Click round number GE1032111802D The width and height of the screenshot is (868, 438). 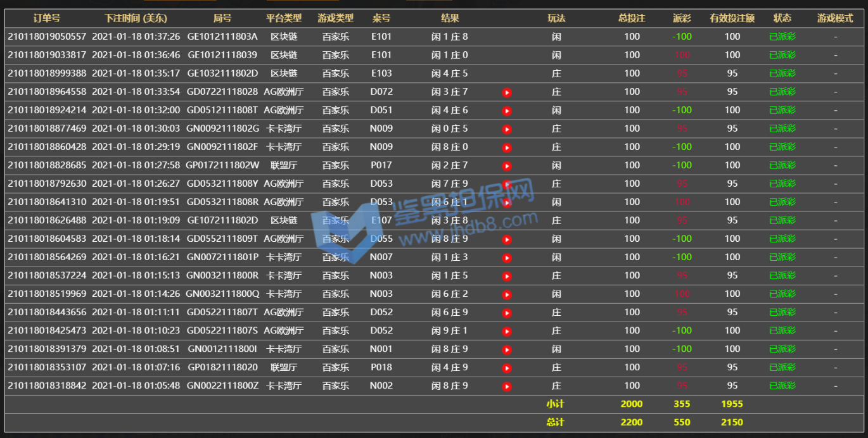pos(222,73)
